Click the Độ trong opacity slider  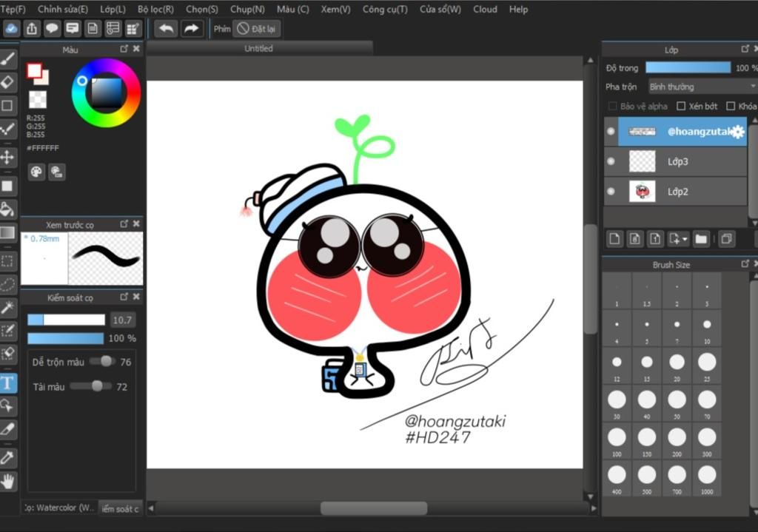point(688,67)
